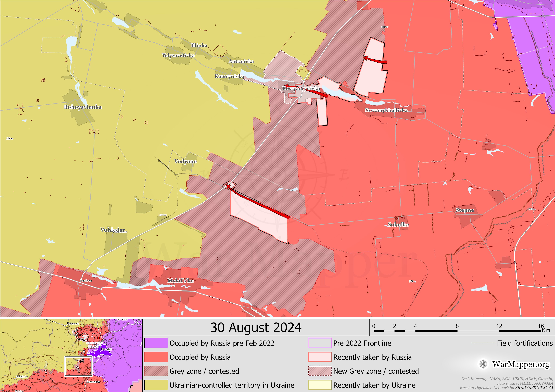Click the 30 August 2024 date title
Viewport: 555px width, 392px height.
[x=256, y=328]
